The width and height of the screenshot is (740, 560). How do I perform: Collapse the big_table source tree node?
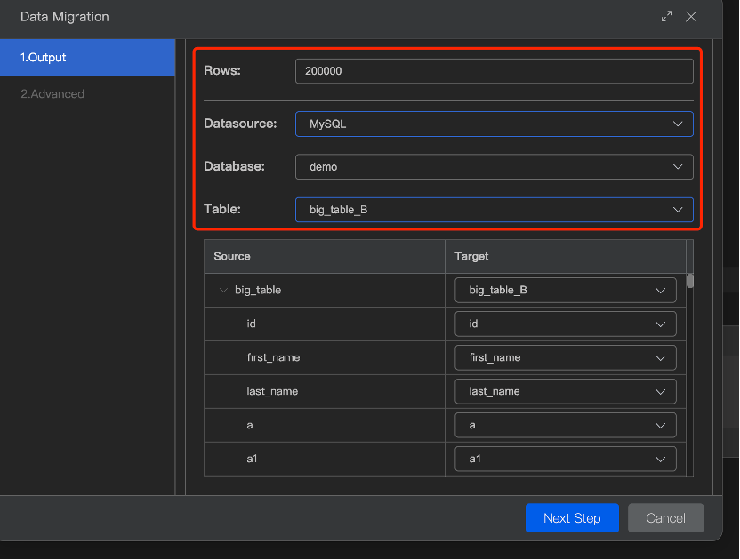223,290
